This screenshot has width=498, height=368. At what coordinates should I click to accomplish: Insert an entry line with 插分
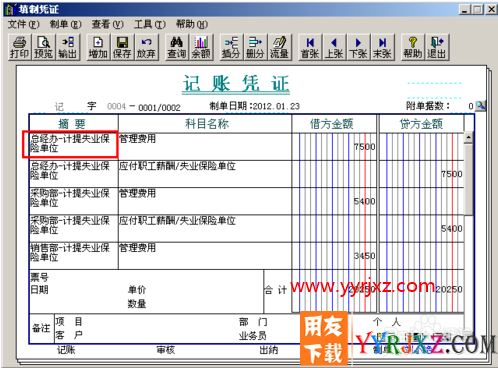pyautogui.click(x=231, y=47)
